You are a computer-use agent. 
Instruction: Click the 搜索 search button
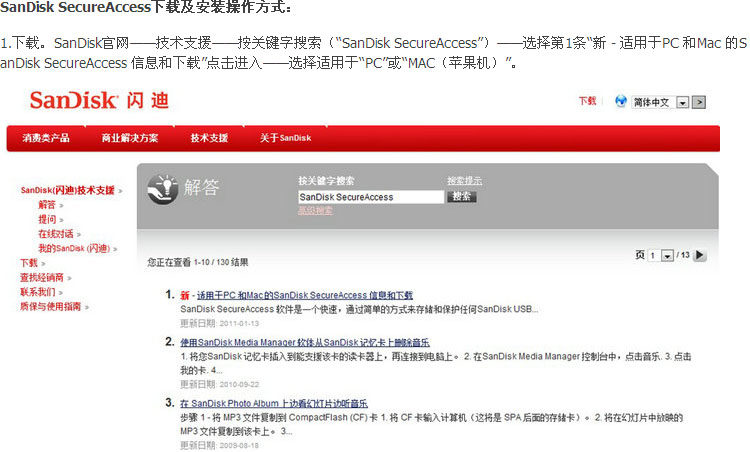(461, 197)
